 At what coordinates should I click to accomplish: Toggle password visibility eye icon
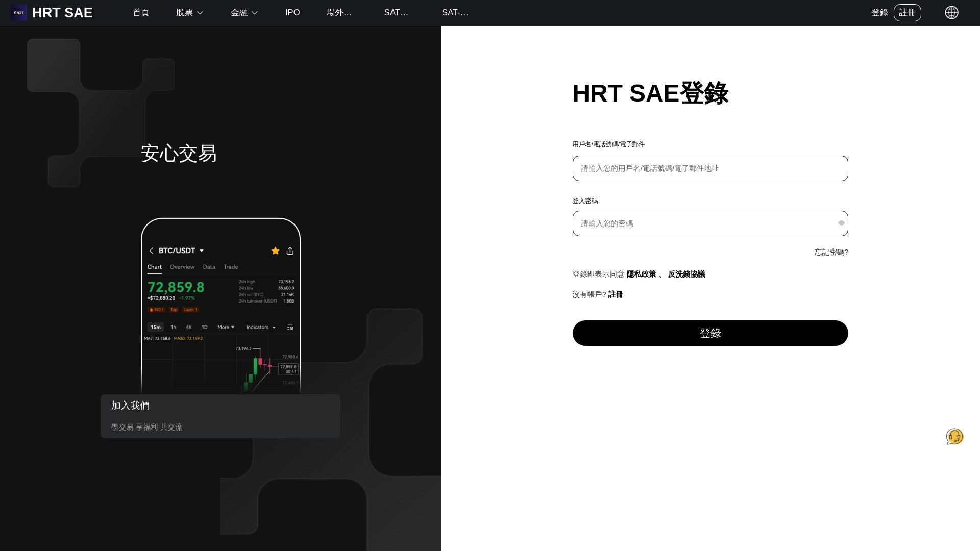[841, 223]
